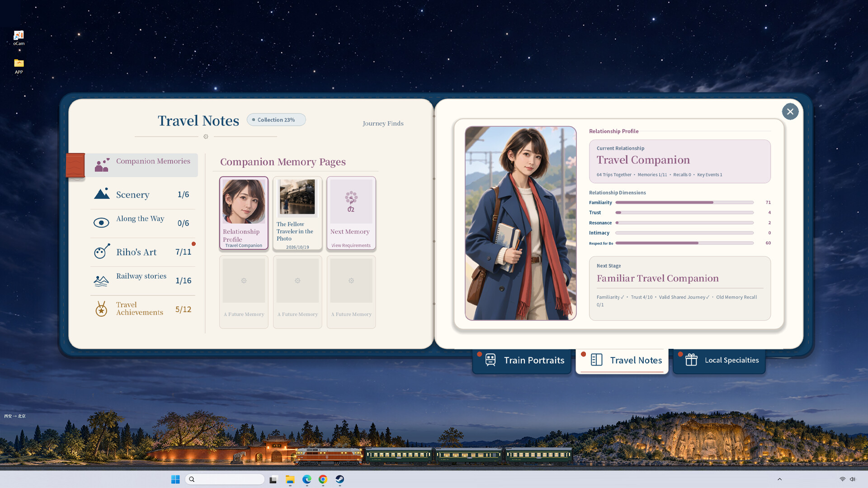Click the Task View taskbar icon
This screenshot has width=868, height=488.
(x=273, y=479)
